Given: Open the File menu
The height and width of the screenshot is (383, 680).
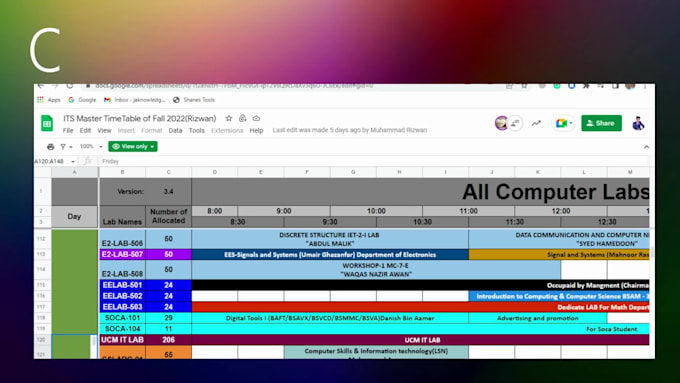Looking at the screenshot, I should pyautogui.click(x=68, y=131).
